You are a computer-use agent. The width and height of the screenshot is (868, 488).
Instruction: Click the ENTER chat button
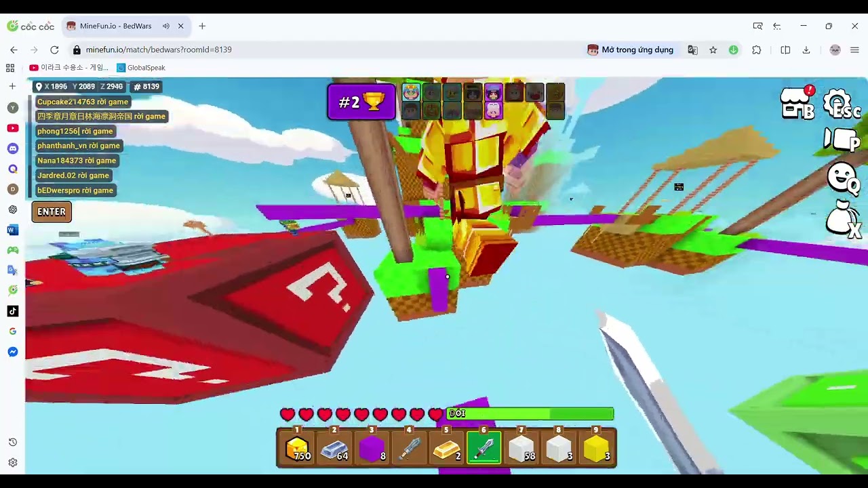coord(52,212)
